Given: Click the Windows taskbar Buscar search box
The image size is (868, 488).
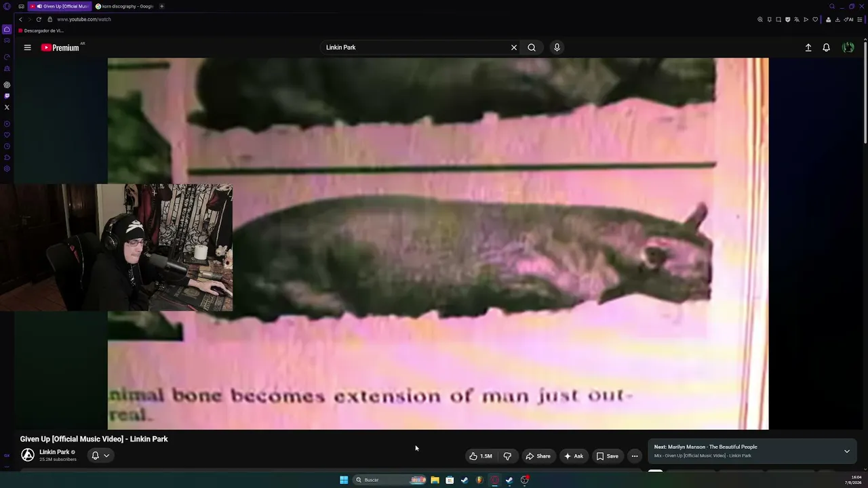Looking at the screenshot, I should click(390, 480).
